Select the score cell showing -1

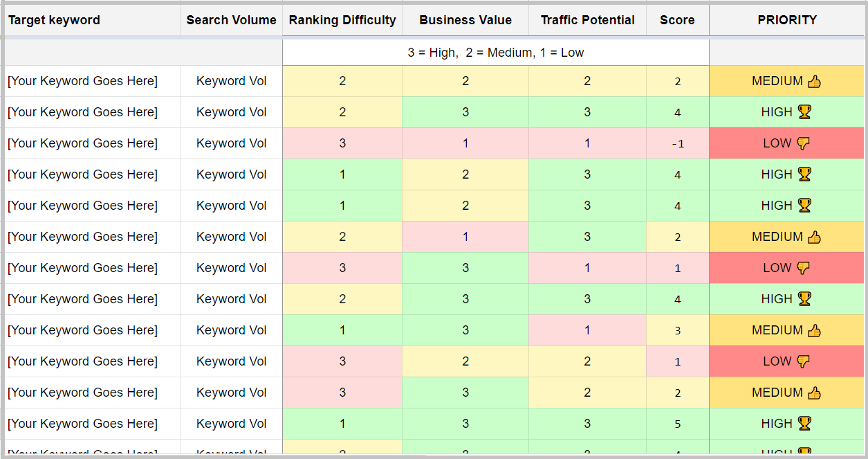pos(678,143)
